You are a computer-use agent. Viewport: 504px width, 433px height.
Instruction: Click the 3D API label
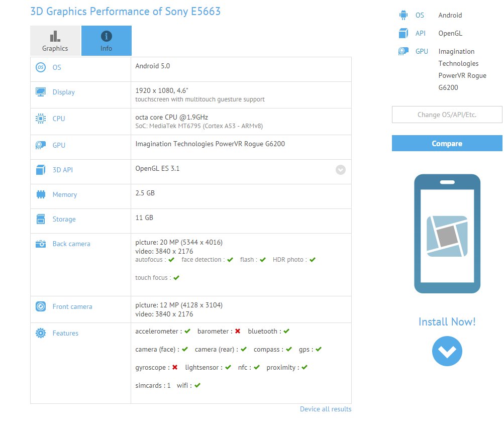pos(63,170)
